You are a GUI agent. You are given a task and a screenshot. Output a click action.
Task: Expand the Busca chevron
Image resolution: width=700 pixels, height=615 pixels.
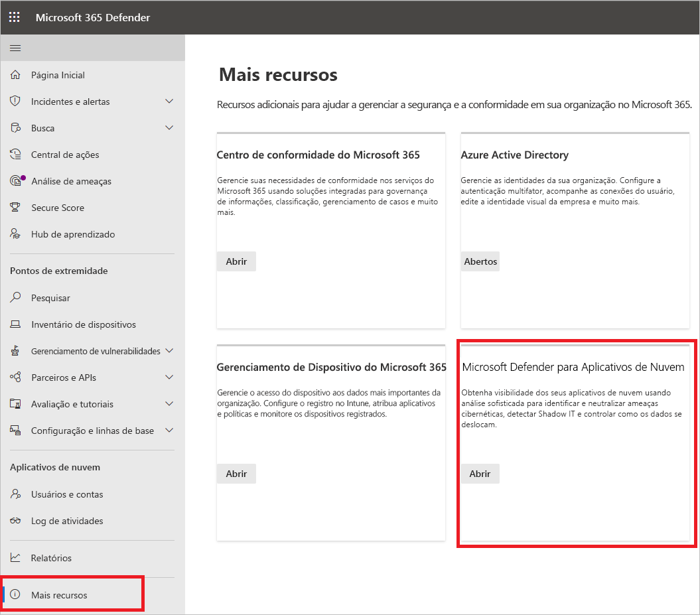[x=169, y=127]
